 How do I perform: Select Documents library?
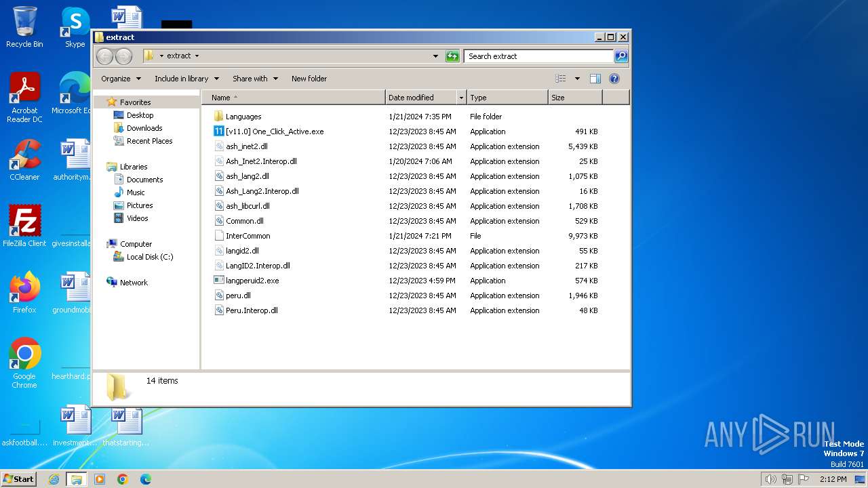pos(144,180)
